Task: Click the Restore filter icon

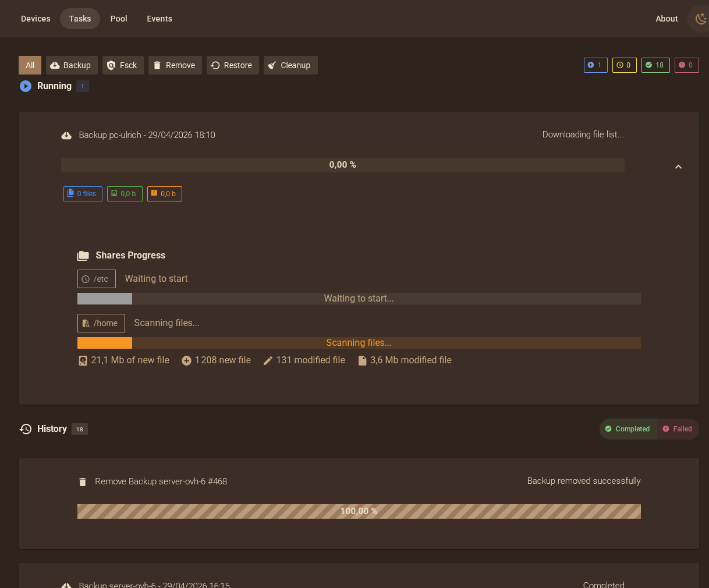Action: (215, 65)
